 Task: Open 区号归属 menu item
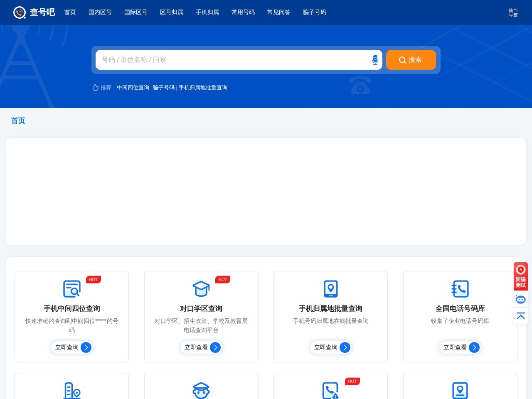tap(172, 12)
